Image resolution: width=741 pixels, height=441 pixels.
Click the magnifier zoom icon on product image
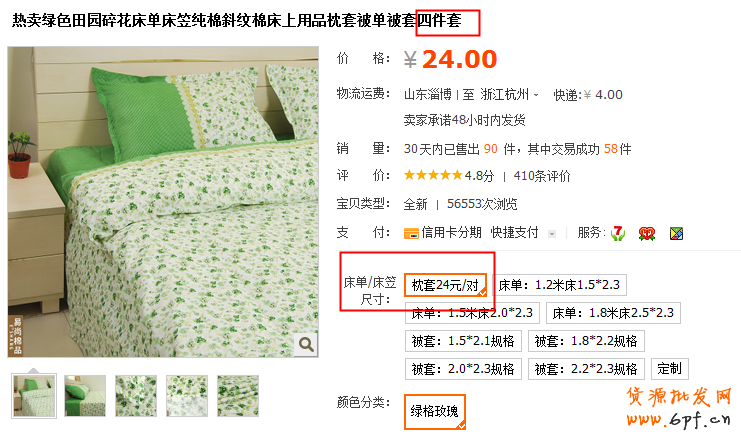pyautogui.click(x=306, y=345)
